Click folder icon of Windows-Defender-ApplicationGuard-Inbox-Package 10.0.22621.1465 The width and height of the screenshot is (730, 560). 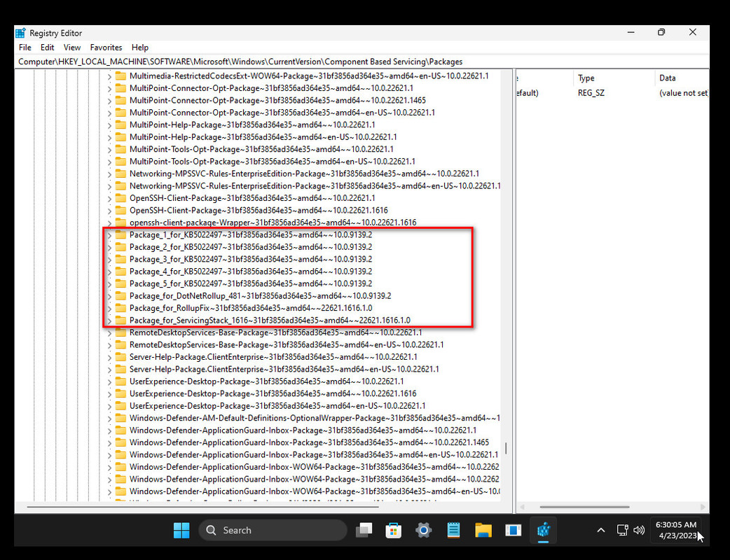point(120,442)
